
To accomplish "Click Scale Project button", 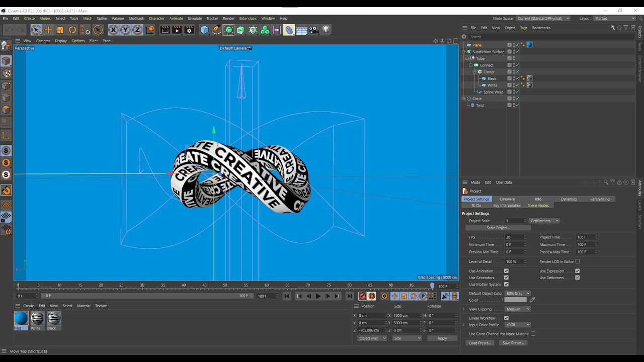I will click(498, 228).
